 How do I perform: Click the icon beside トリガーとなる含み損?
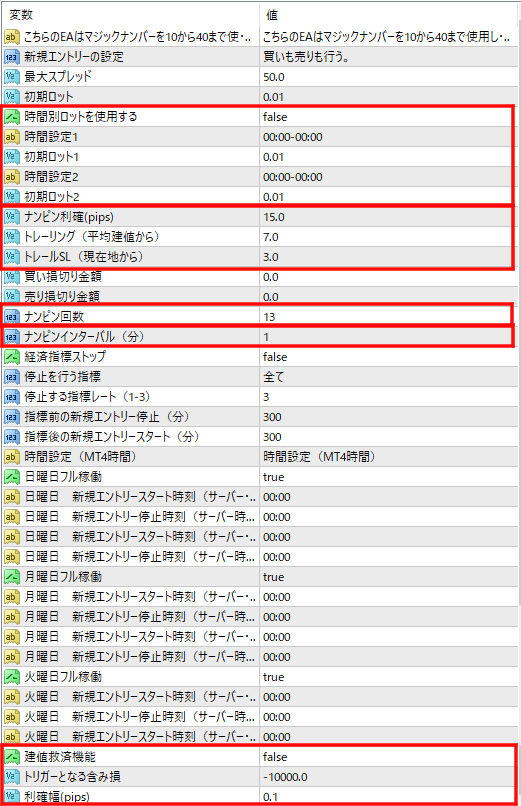tap(12, 777)
